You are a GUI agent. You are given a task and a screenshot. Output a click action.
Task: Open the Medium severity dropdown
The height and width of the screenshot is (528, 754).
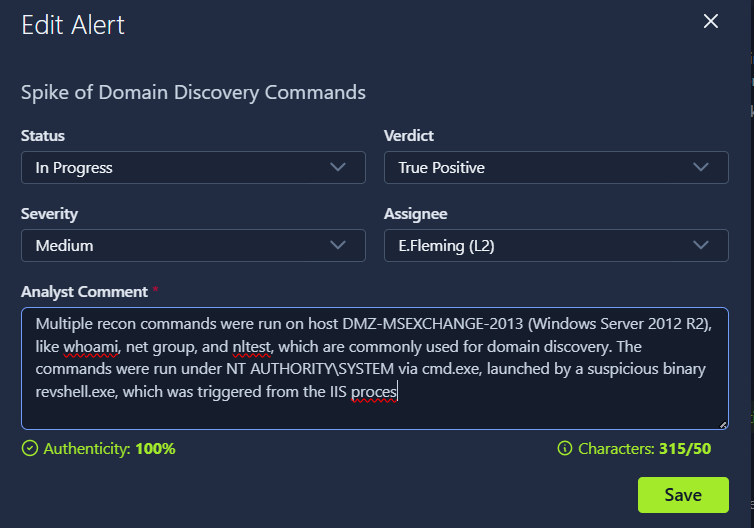(193, 245)
